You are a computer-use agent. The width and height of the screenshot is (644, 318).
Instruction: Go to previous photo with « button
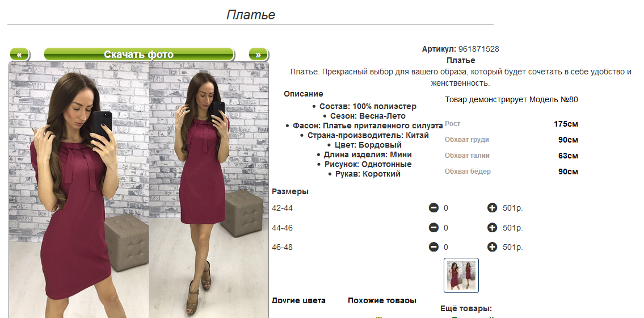click(19, 55)
